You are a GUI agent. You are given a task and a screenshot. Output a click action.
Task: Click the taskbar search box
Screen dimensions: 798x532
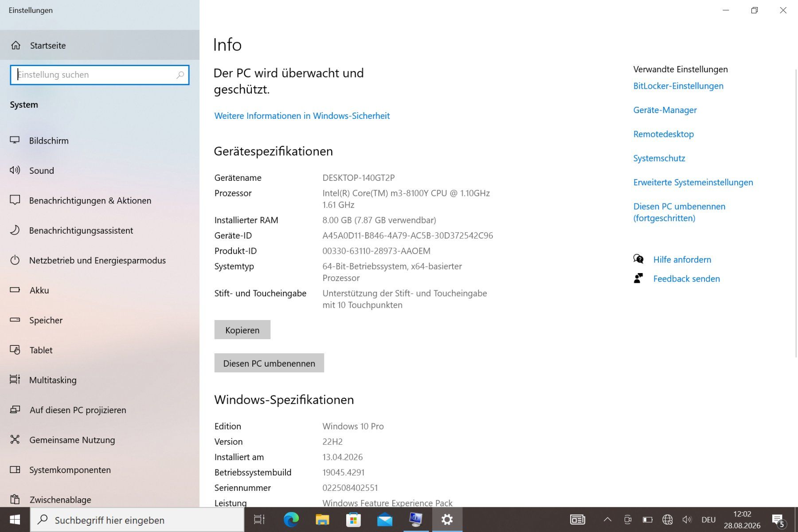(x=137, y=520)
